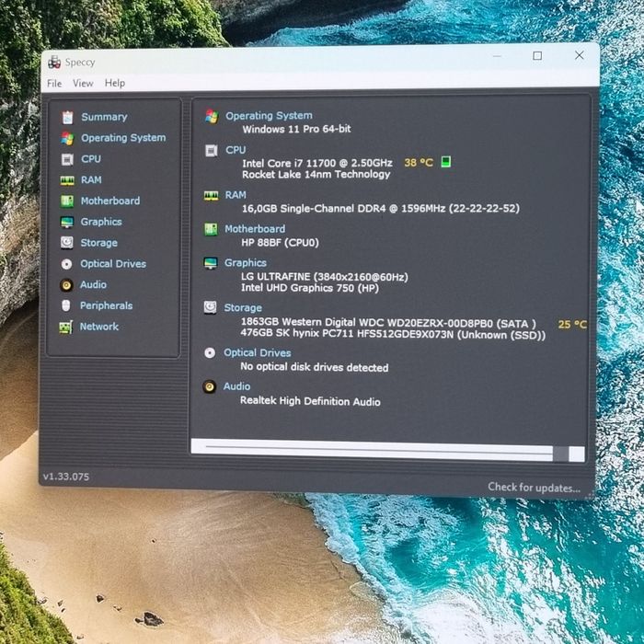644x644 pixels.
Task: Show Motherboard details from sidebar
Action: pos(110,201)
